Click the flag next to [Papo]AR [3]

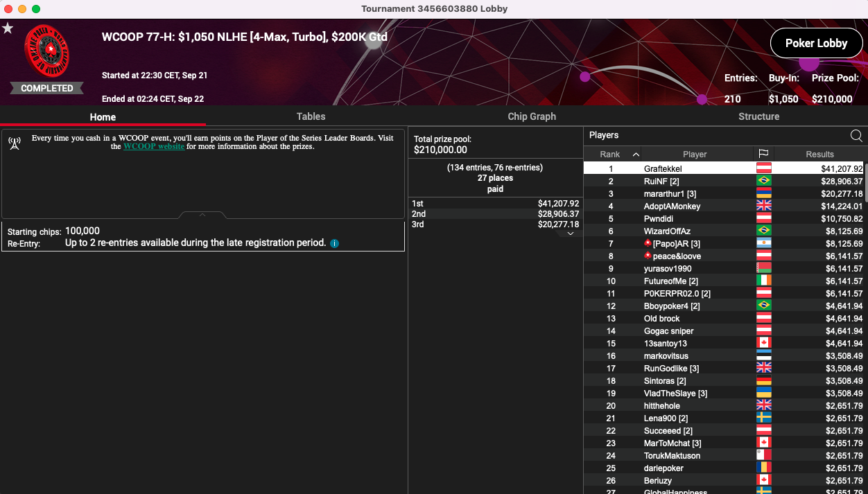(763, 243)
